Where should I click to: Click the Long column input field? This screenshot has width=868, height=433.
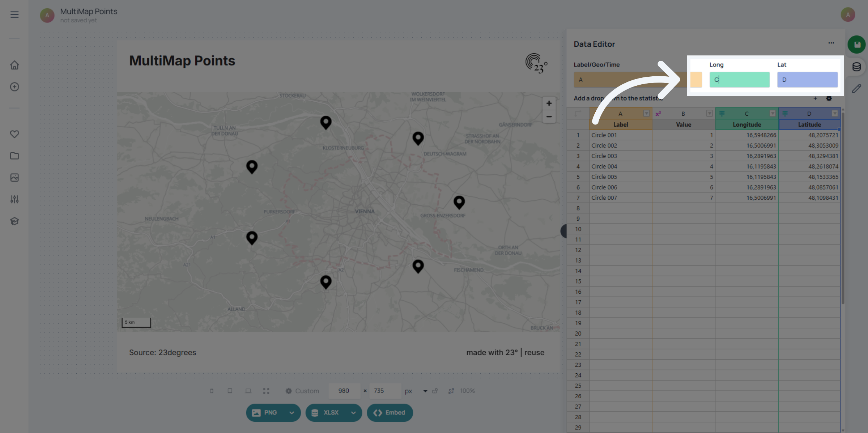[x=739, y=80]
